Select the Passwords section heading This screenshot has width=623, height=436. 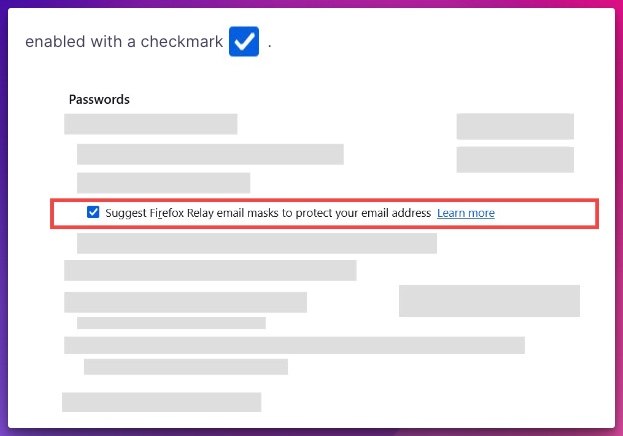(99, 99)
